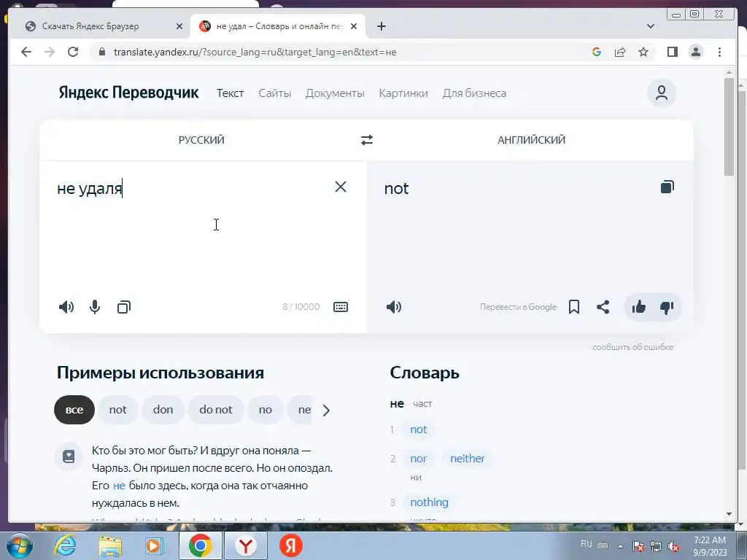Viewport: 747px width, 560px height.
Task: Close the Скачать Яндекс Браузер tab
Action: click(179, 26)
